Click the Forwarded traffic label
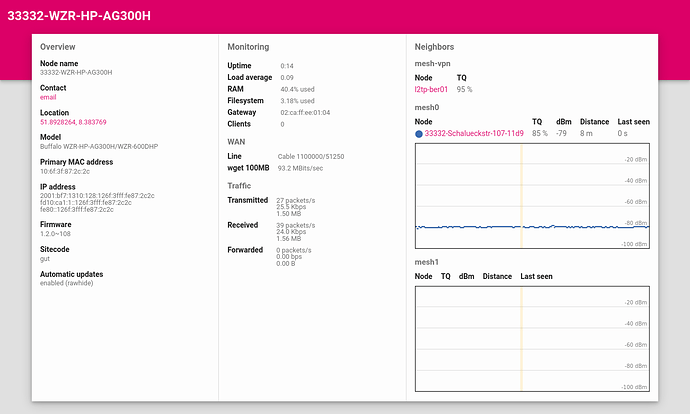This screenshot has height=414, width=690. point(245,250)
